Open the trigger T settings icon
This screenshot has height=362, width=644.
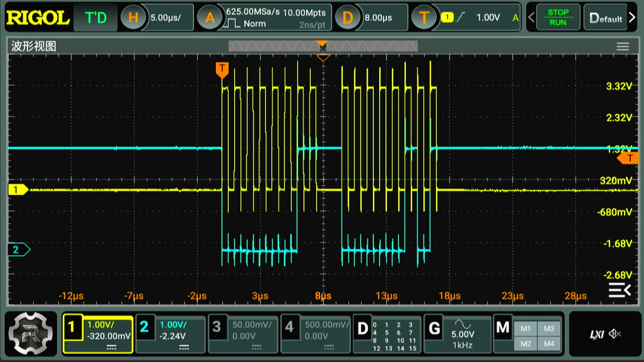pos(424,17)
